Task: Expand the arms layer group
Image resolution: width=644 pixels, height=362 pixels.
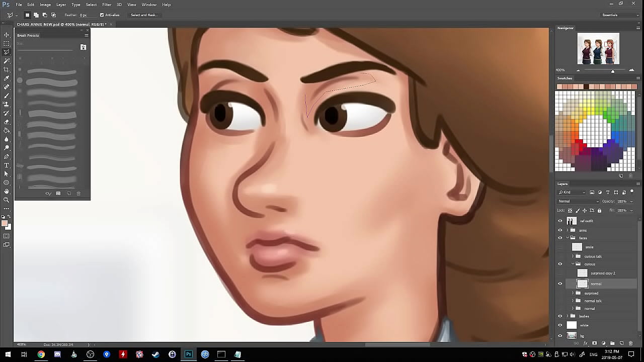Action: point(568,230)
